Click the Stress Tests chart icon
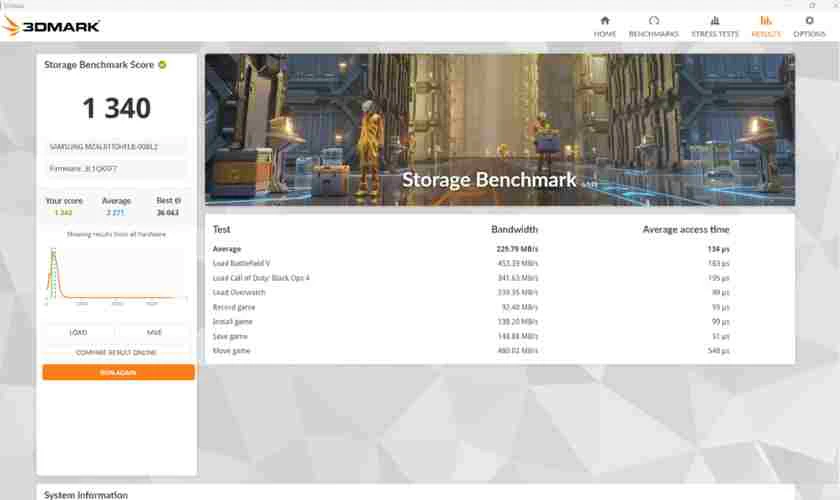 pos(714,20)
